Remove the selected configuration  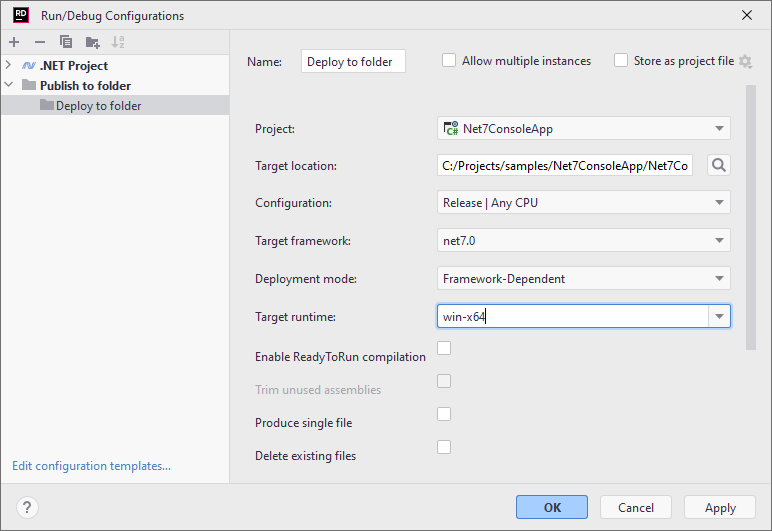40,42
